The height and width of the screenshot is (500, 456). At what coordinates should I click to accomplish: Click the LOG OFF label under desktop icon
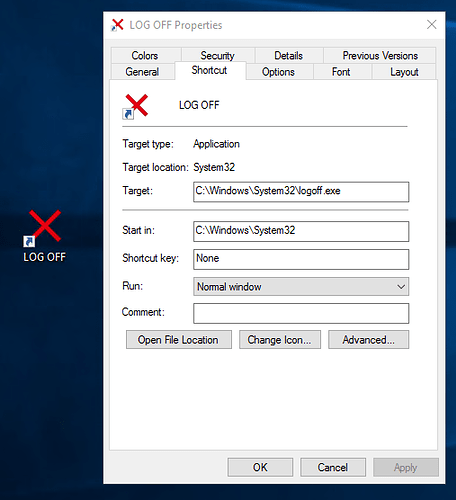coord(44,257)
